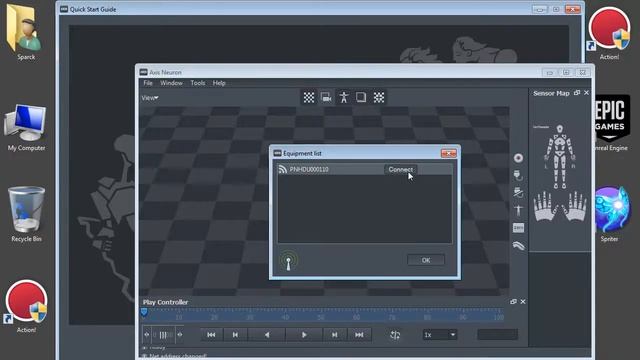Viewport: 640px width, 360px height.
Task: Click the T-pose calibration icon
Action: click(518, 210)
